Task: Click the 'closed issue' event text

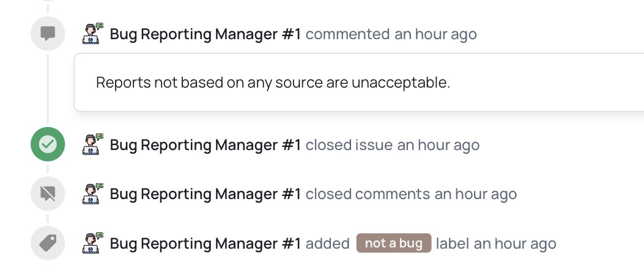Action: [x=349, y=145]
